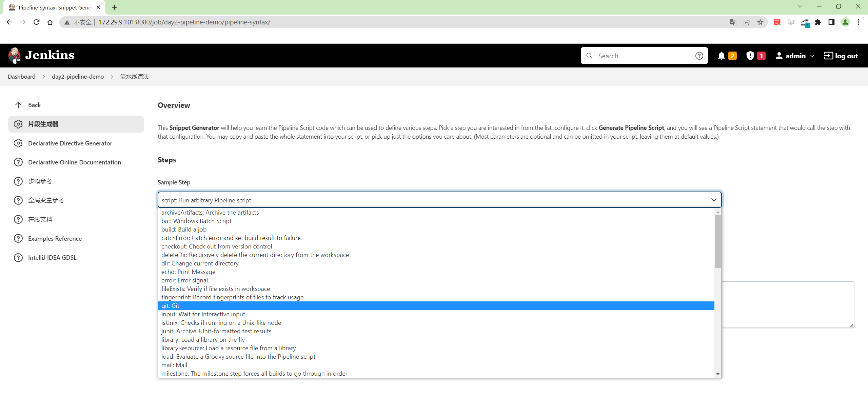Select 'isUnix: Checks if running on a Unix-like node'
The image size is (868, 397).
(x=436, y=323)
